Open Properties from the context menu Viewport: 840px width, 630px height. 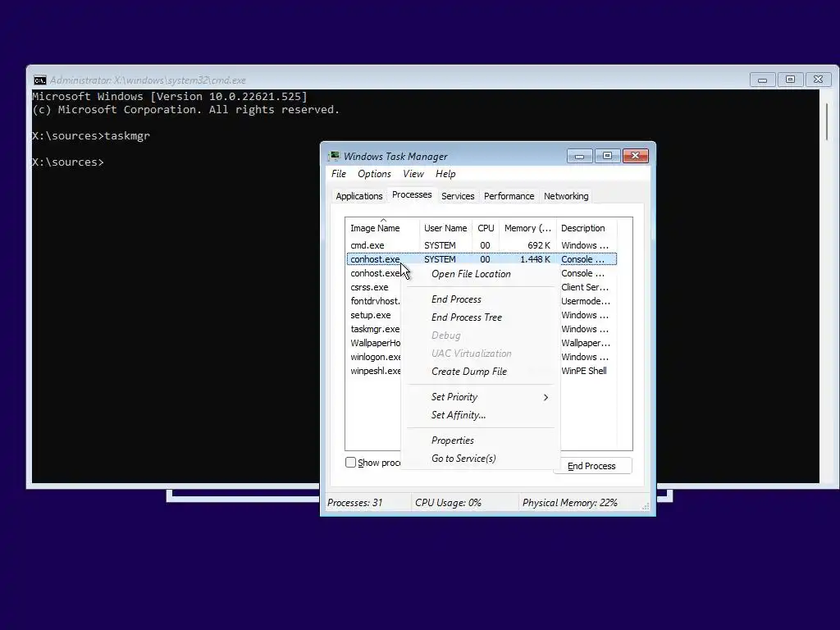(453, 441)
